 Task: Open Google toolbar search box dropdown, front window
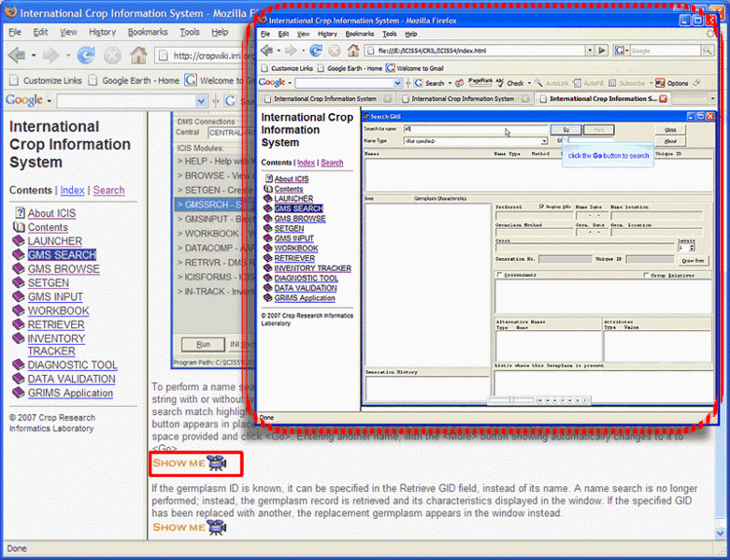point(397,83)
